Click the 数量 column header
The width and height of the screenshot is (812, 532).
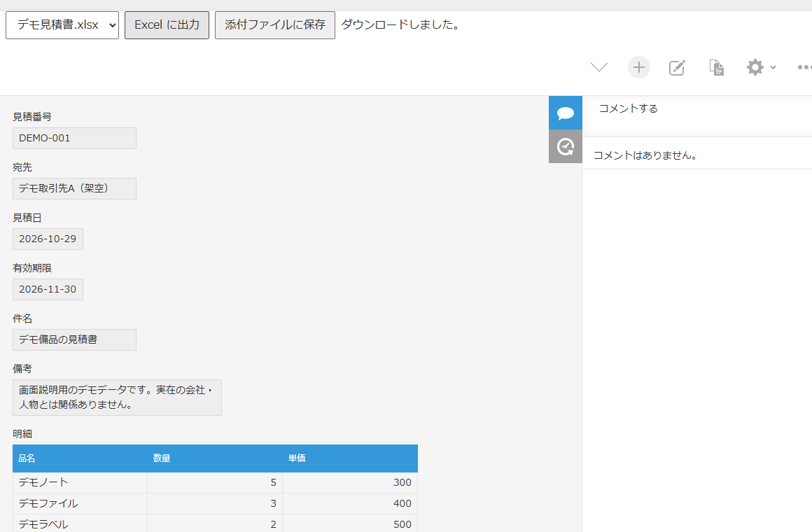(x=215, y=458)
